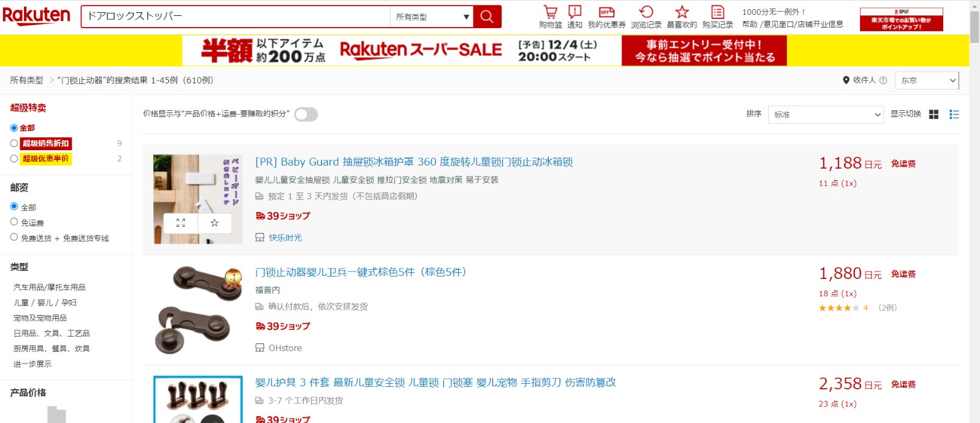This screenshot has height=423, width=980.
Task: Open the brown door lock product thumbnail
Action: [198, 310]
